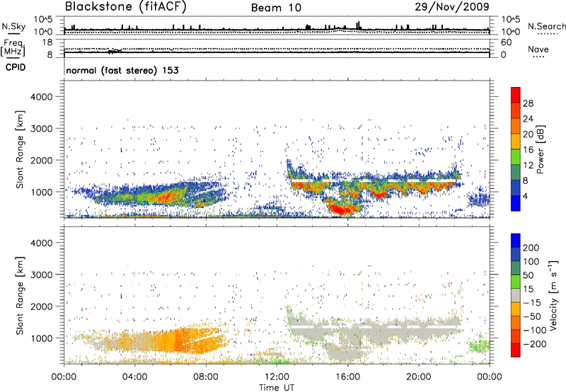The height and width of the screenshot is (392, 566).
Task: Click the '3000' tick in velocity panel
Action: 41,275
